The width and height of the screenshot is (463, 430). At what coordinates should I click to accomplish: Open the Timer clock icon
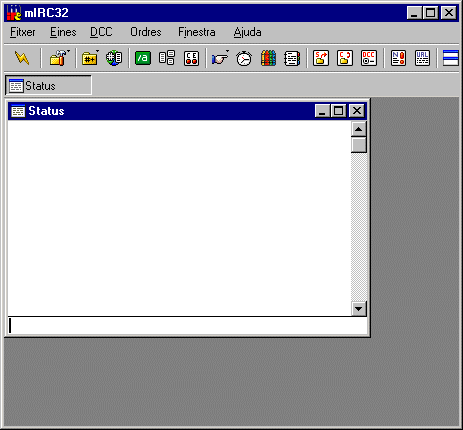click(x=244, y=58)
